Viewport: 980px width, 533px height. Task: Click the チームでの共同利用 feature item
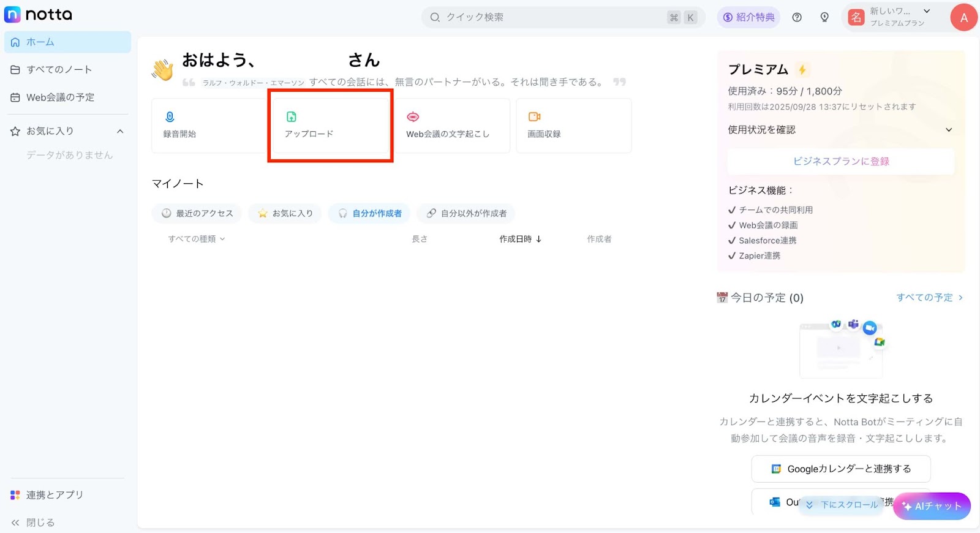[771, 210]
